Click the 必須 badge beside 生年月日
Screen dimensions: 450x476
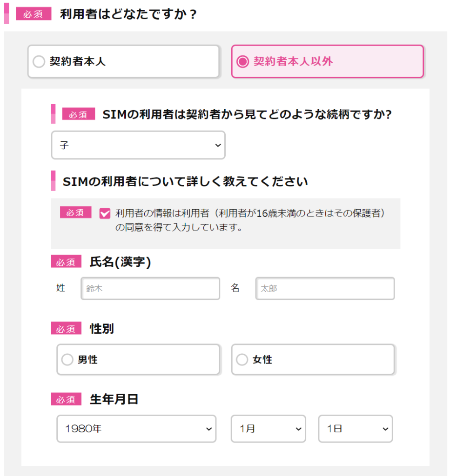66,399
